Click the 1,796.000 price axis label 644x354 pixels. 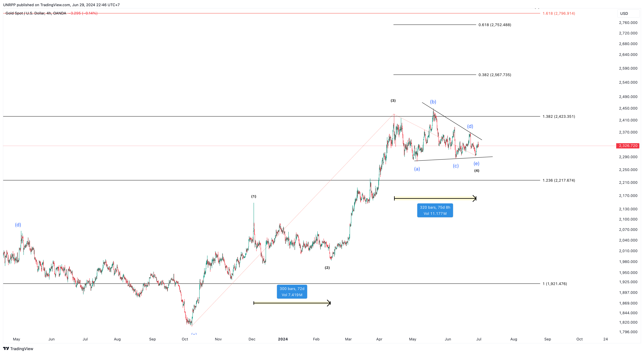coord(628,332)
